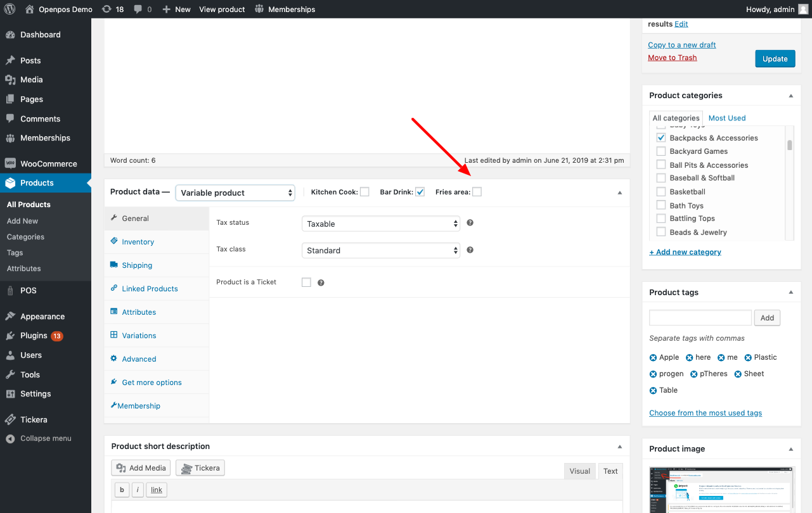Expand the Tax class dropdown
812x513 pixels.
(x=380, y=251)
